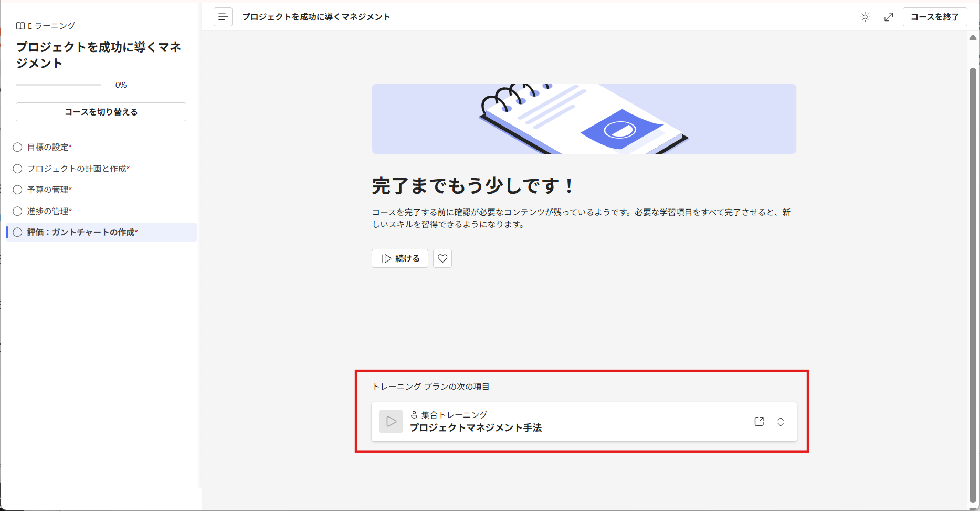Select the プロジェクトの計画と作成 status circle
The height and width of the screenshot is (511, 980).
pos(17,169)
